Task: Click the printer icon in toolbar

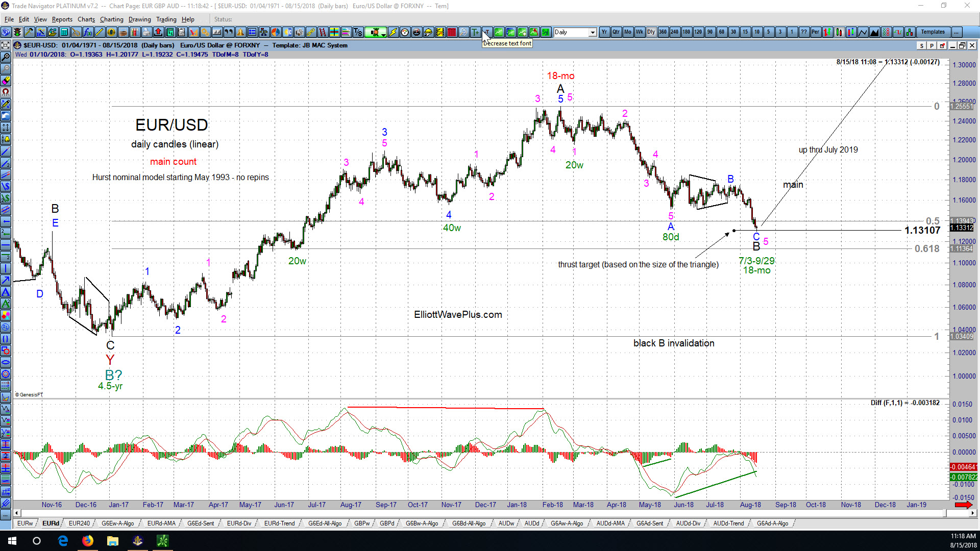Action: [x=146, y=32]
